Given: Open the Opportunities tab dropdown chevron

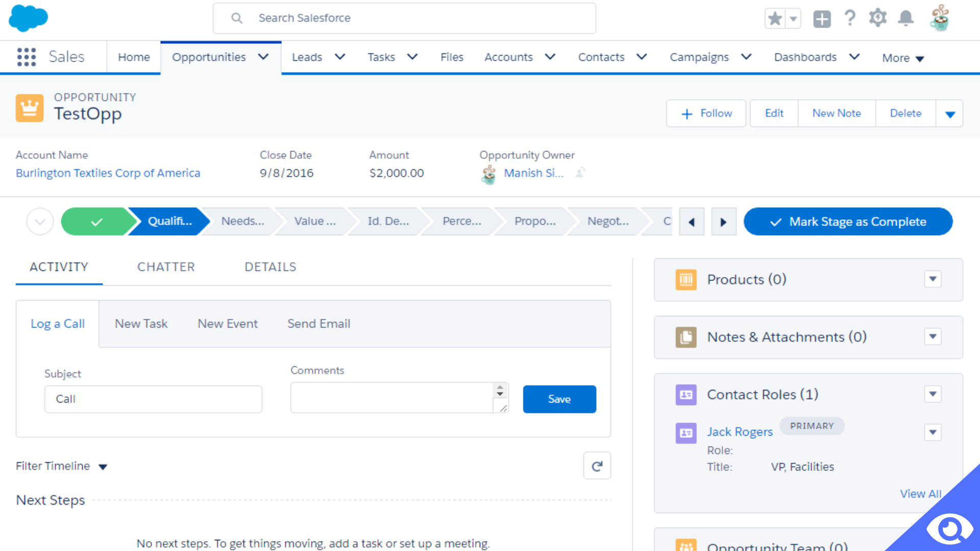Looking at the screenshot, I should click(263, 57).
